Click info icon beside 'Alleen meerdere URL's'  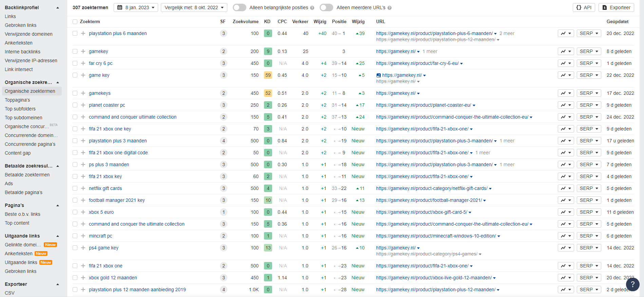coord(390,8)
